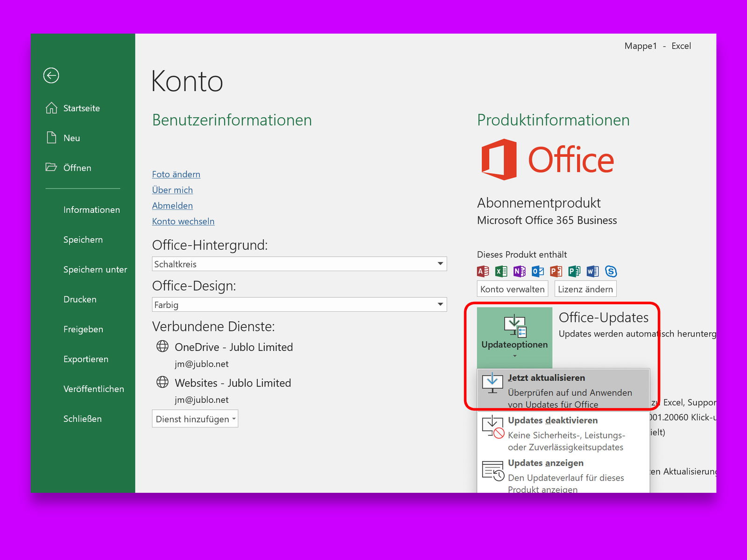Image resolution: width=747 pixels, height=560 pixels.
Task: Click the Konto verwalten button
Action: coord(513,289)
